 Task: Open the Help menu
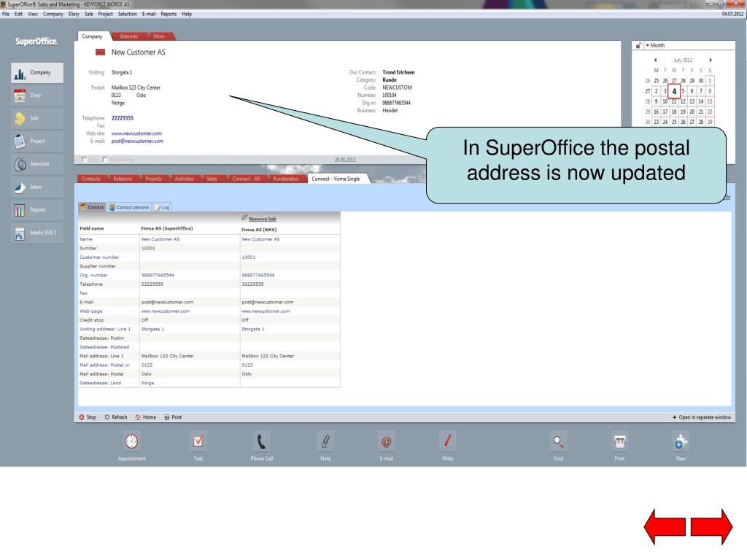[187, 14]
